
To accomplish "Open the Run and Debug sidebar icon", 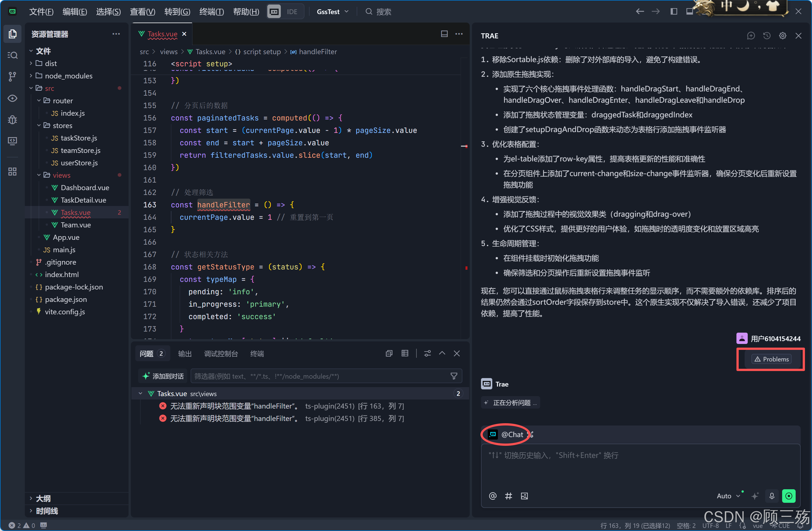I will [12, 120].
